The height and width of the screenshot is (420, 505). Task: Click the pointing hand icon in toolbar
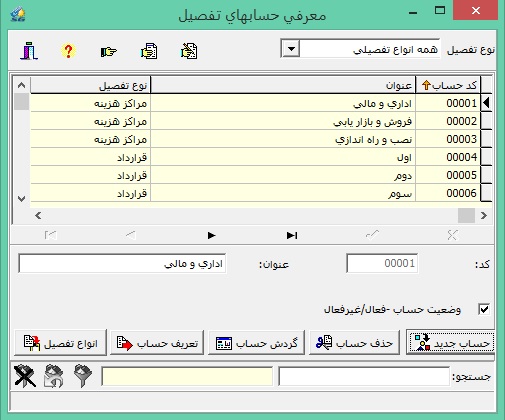pyautogui.click(x=109, y=52)
